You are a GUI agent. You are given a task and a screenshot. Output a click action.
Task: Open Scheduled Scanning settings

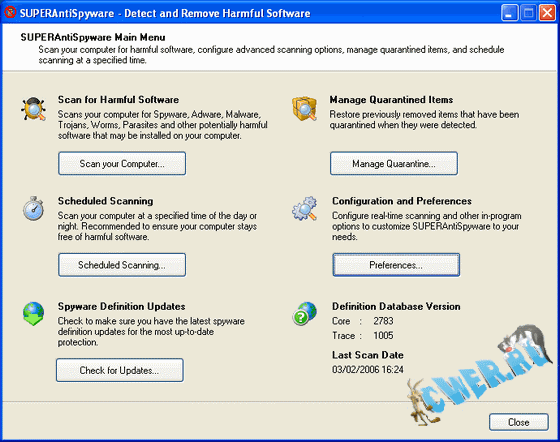pos(122,265)
